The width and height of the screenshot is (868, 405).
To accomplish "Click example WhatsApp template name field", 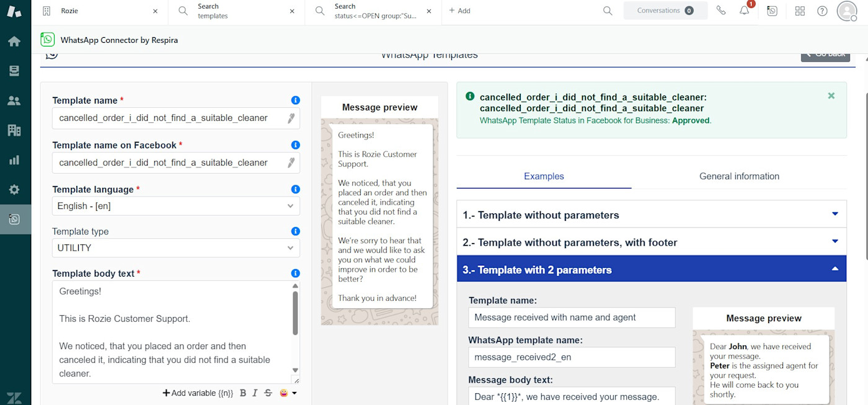I will (x=572, y=357).
